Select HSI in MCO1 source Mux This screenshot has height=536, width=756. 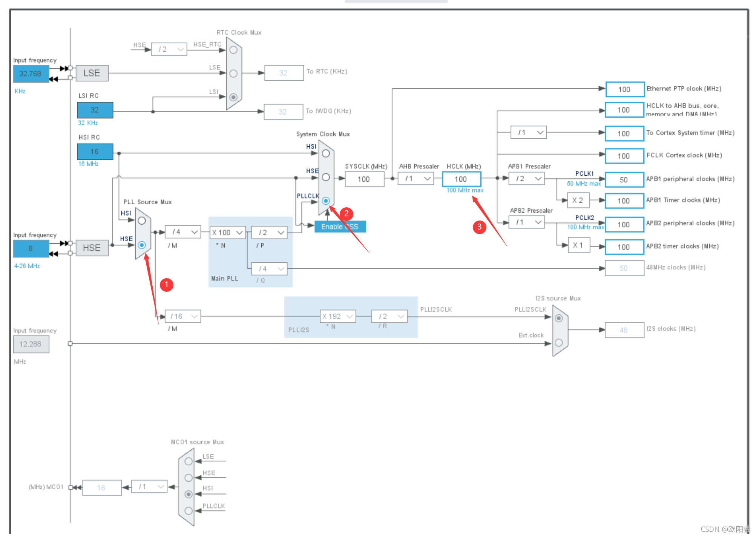coord(189,494)
